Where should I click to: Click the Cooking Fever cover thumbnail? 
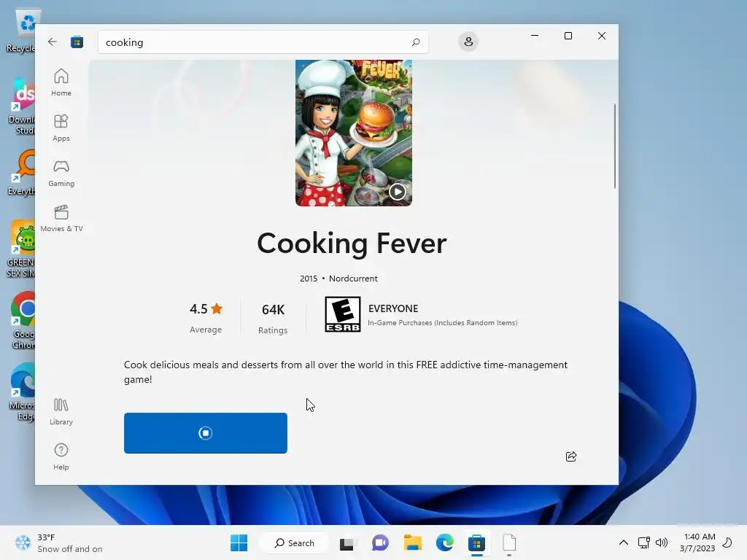click(354, 133)
